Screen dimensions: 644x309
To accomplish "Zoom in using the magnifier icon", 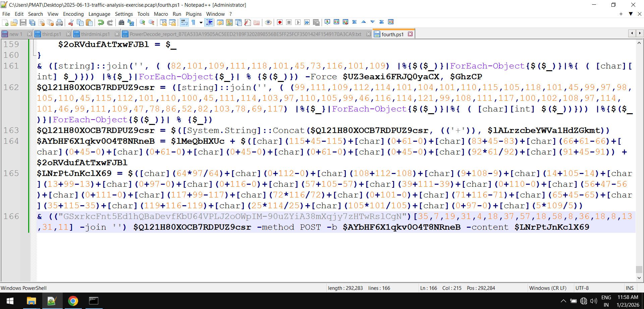I will point(142,22).
